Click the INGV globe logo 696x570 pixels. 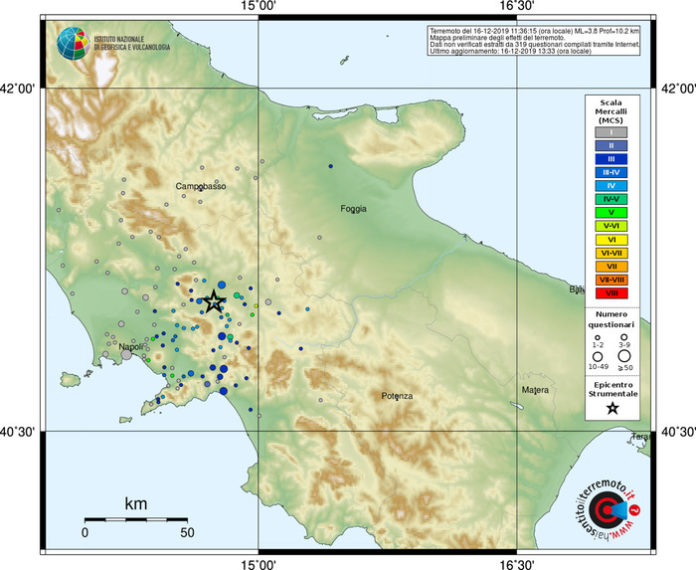(x=73, y=44)
